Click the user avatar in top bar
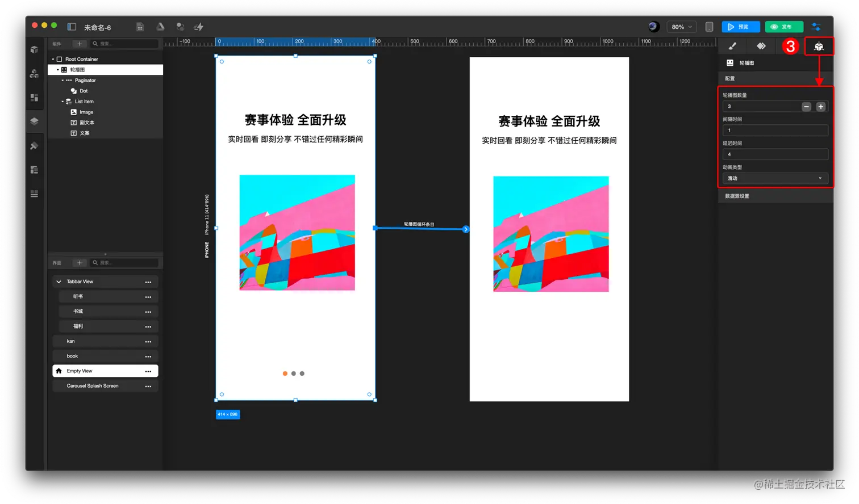The width and height of the screenshot is (859, 504). (653, 27)
